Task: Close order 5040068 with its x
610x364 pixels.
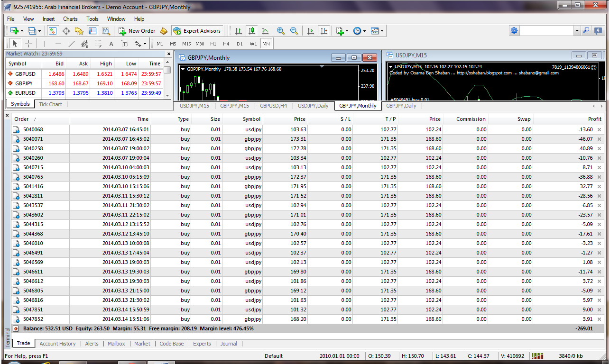Action: [599, 129]
